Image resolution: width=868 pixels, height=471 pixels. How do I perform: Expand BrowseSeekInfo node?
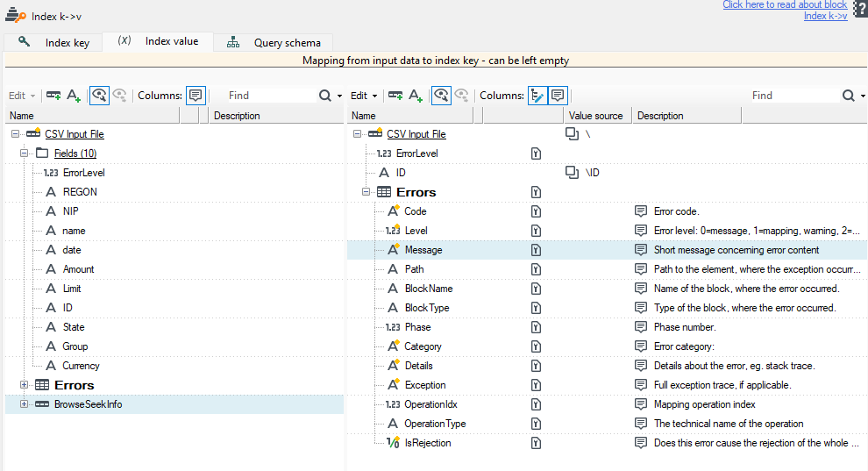coord(24,404)
